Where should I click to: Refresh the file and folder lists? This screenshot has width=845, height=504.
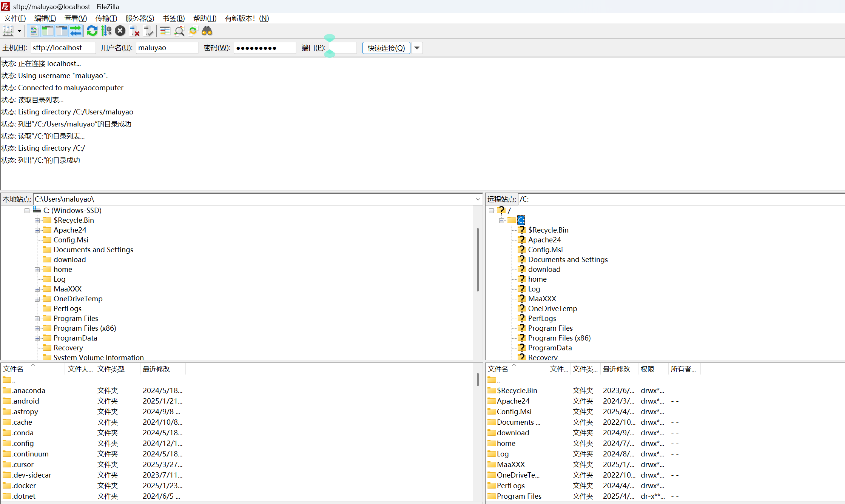pos(92,31)
